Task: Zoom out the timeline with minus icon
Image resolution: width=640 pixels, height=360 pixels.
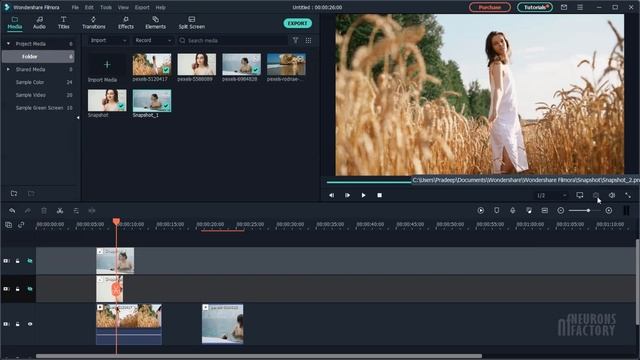Action: click(561, 211)
